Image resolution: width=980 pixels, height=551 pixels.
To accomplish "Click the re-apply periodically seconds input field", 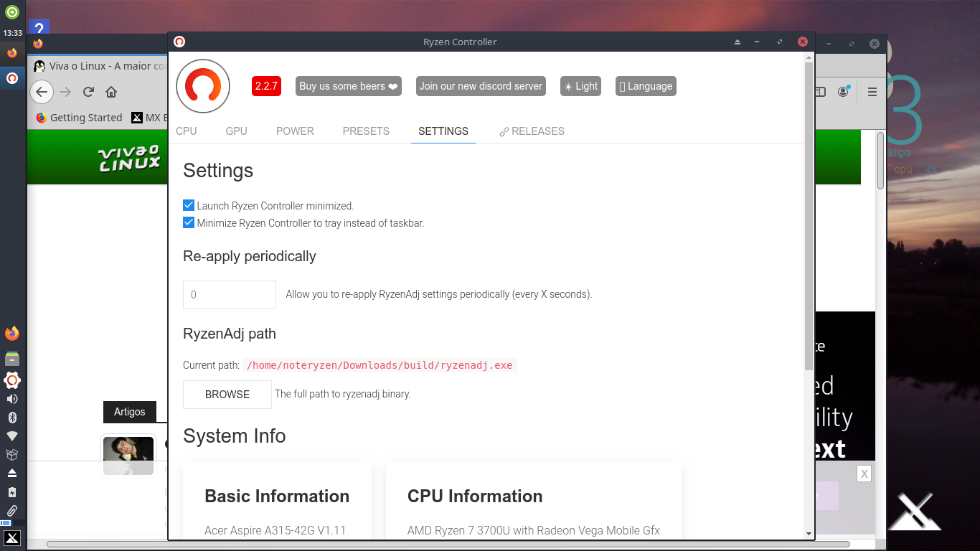I will click(x=230, y=294).
